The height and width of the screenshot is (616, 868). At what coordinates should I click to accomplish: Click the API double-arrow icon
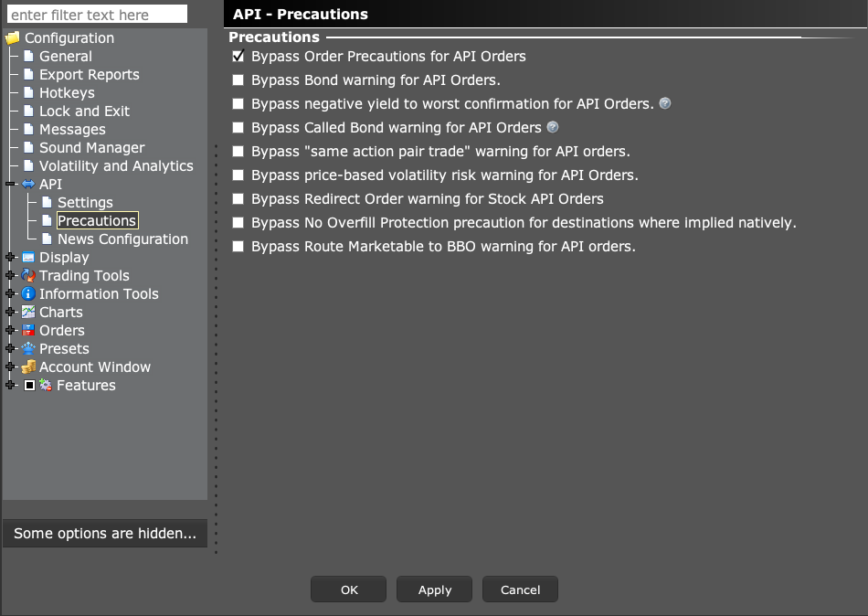[x=28, y=184]
